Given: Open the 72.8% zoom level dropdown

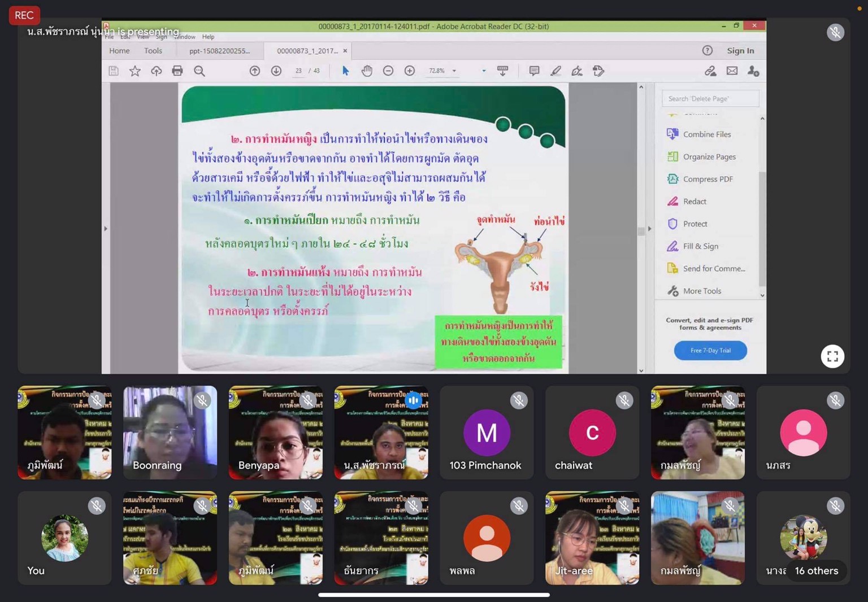Looking at the screenshot, I should point(454,71).
